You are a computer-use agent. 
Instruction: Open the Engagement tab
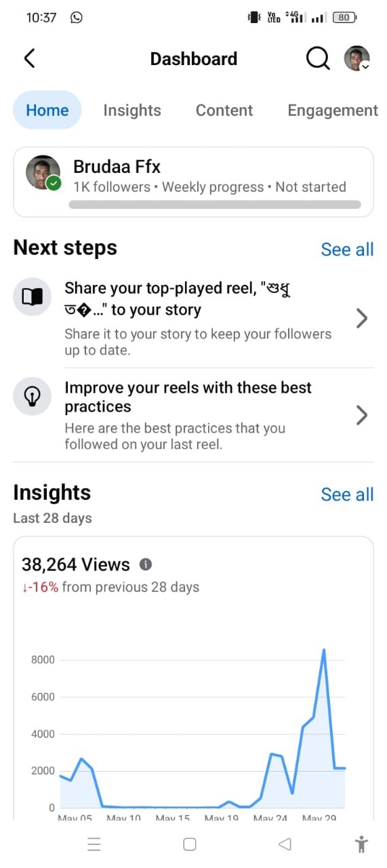coord(333,111)
